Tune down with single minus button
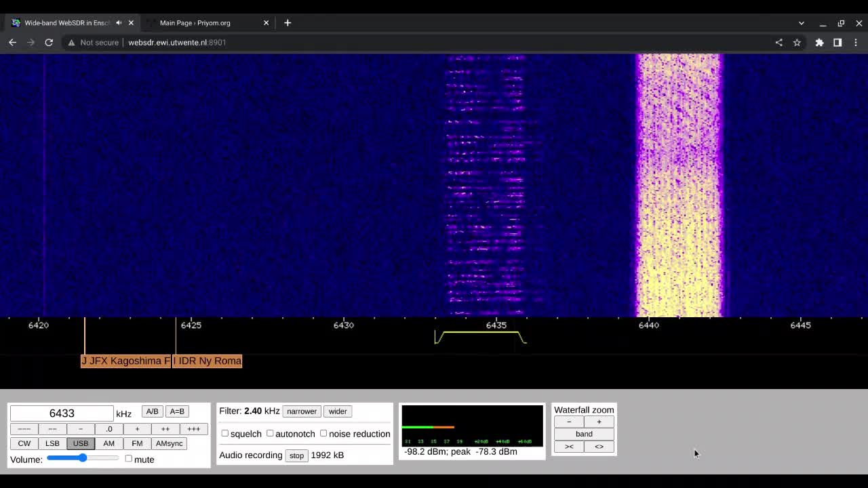 [81, 429]
